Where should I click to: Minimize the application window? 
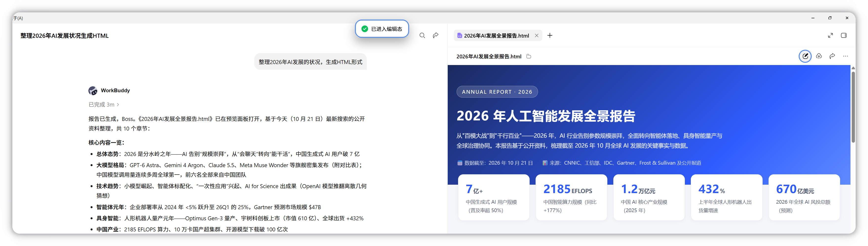pos(813,18)
